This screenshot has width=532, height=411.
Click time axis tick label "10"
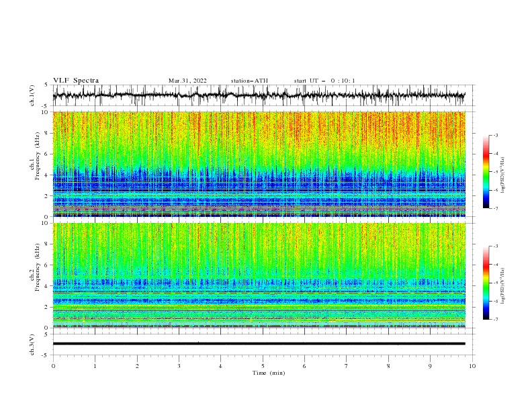pyautogui.click(x=472, y=366)
